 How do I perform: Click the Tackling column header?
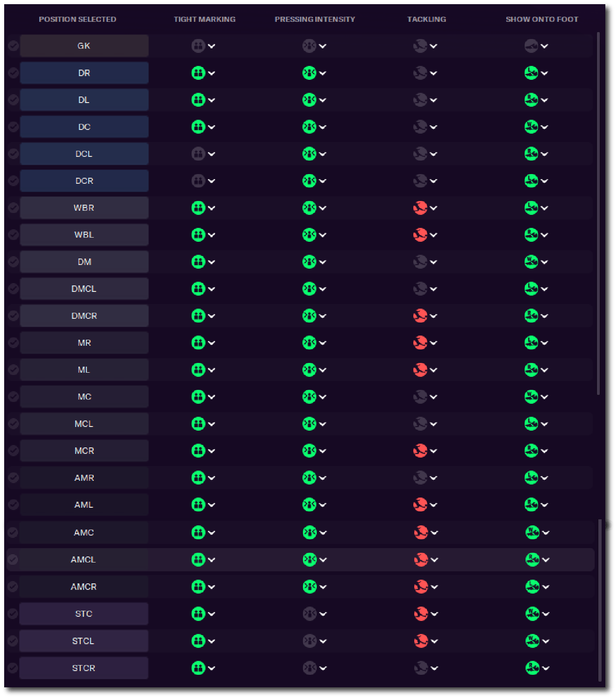pyautogui.click(x=426, y=19)
